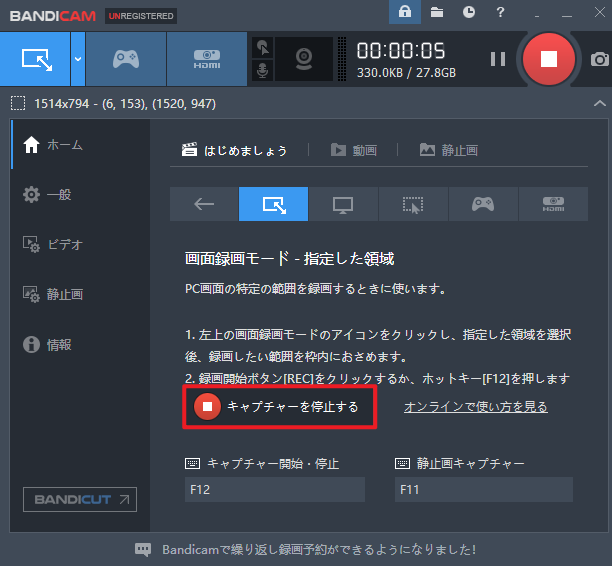
Task: Click the dashed rectangle area icon
Action: (x=18, y=103)
